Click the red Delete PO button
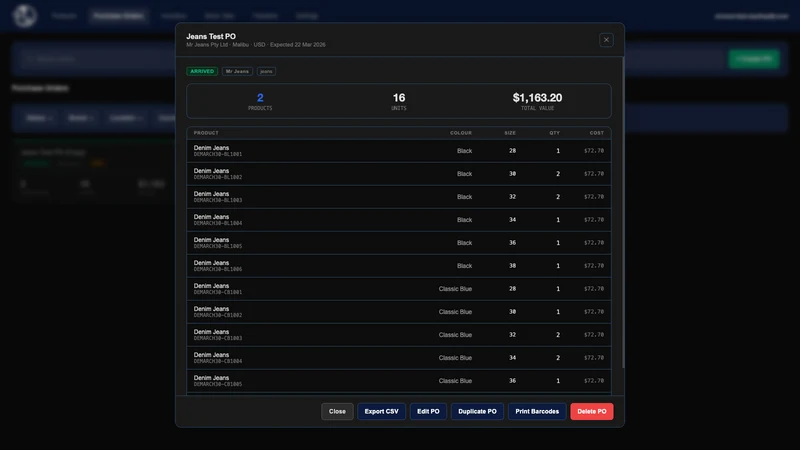Screen dimensions: 800x450 592,411
